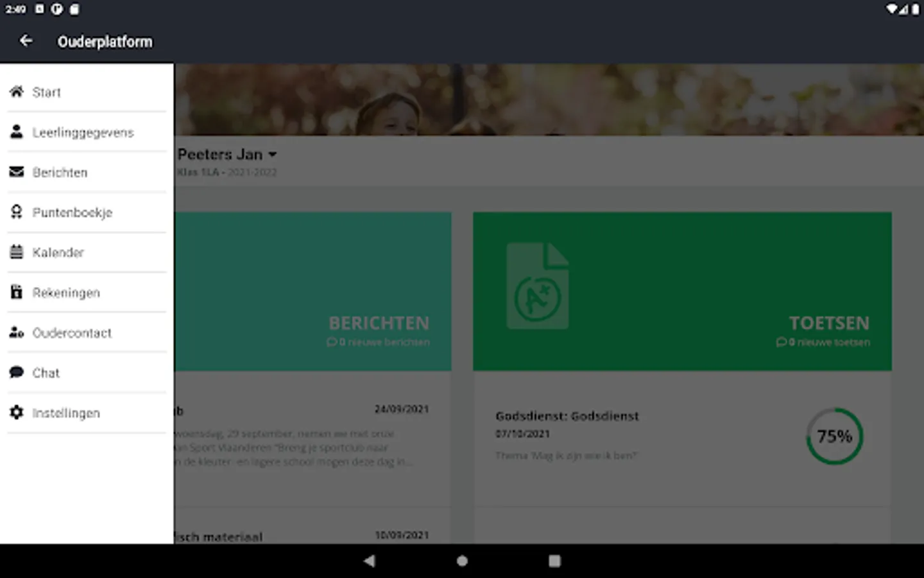Click the Instellingen gear icon
Image resolution: width=924 pixels, height=578 pixels.
tap(17, 412)
